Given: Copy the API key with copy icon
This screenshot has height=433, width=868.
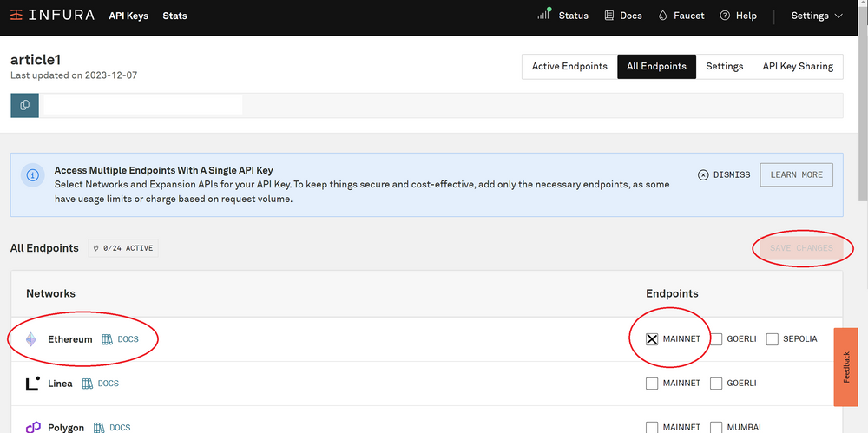Looking at the screenshot, I should [x=24, y=105].
